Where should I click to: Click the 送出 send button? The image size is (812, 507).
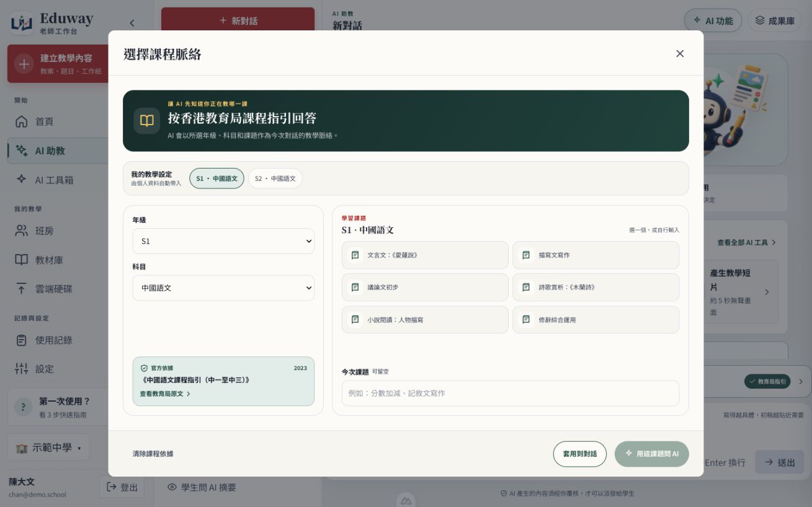coord(779,462)
